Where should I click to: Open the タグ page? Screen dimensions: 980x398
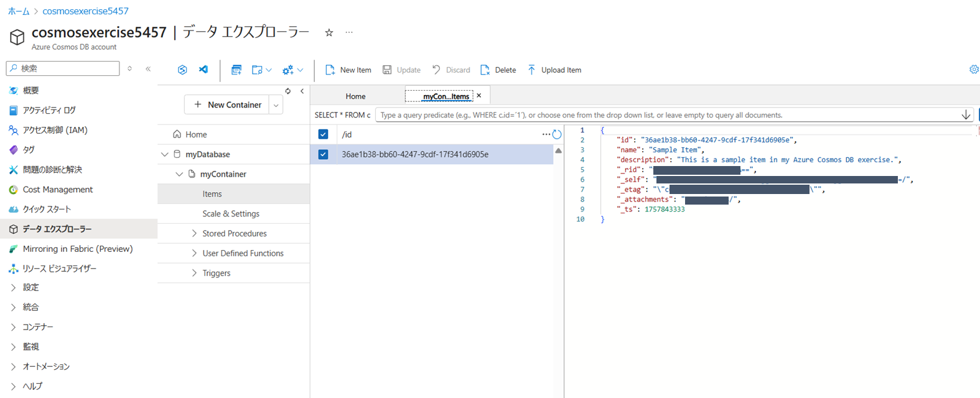click(28, 150)
